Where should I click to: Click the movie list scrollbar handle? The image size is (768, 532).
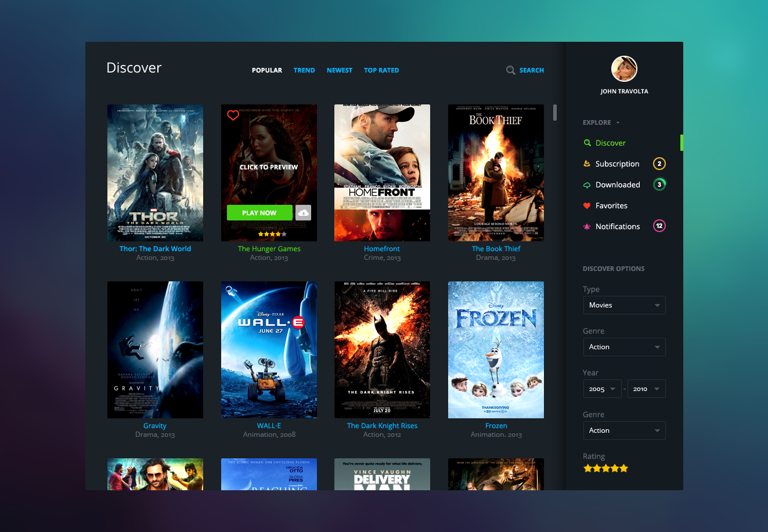[555, 113]
